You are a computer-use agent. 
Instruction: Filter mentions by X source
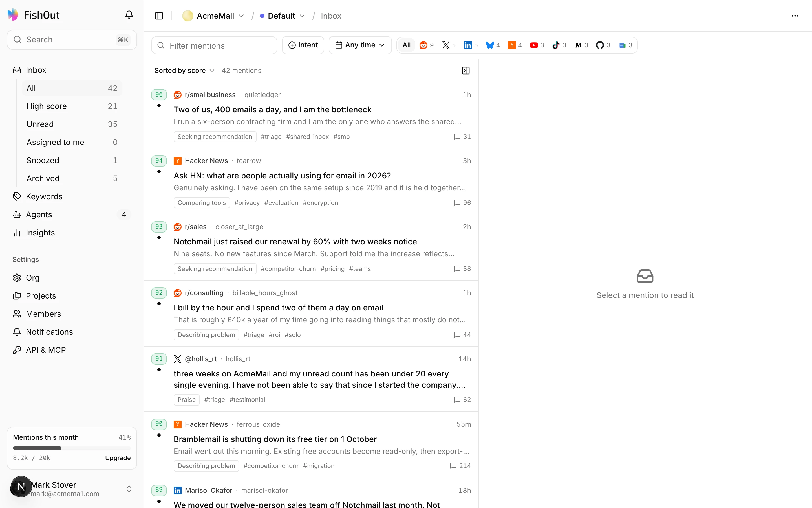449,45
